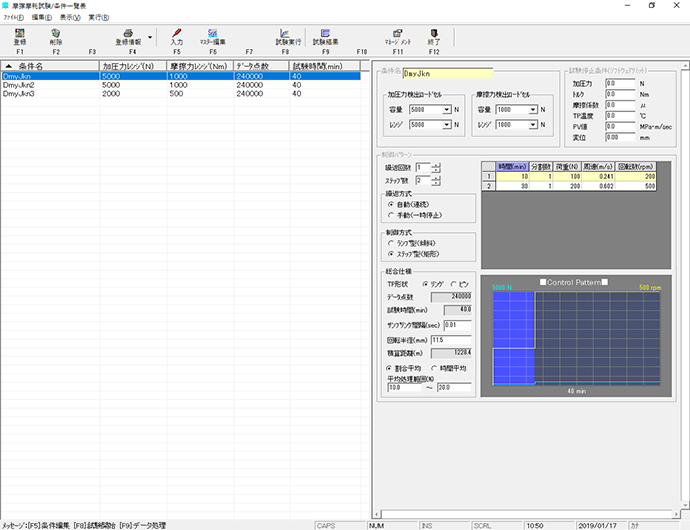Open the 編集(E) menu
This screenshot has width=690, height=530.
coord(42,18)
